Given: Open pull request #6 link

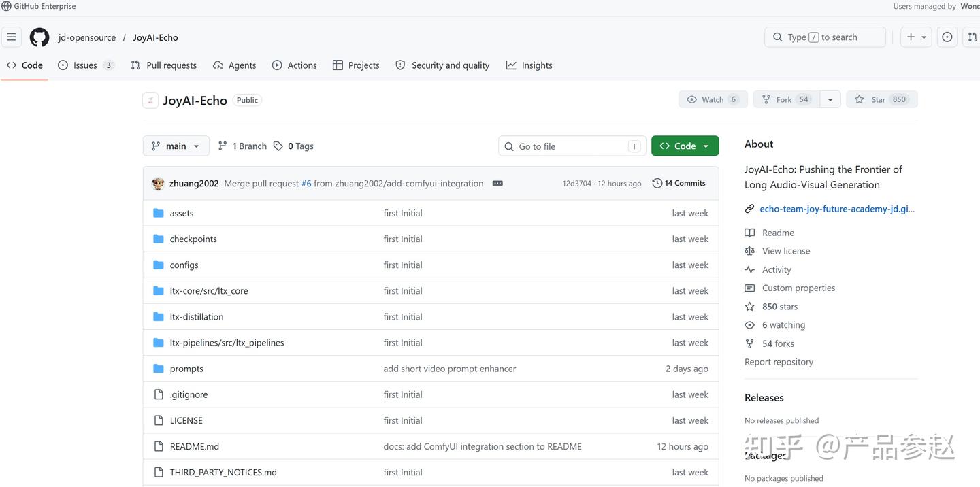Looking at the screenshot, I should pos(306,184).
